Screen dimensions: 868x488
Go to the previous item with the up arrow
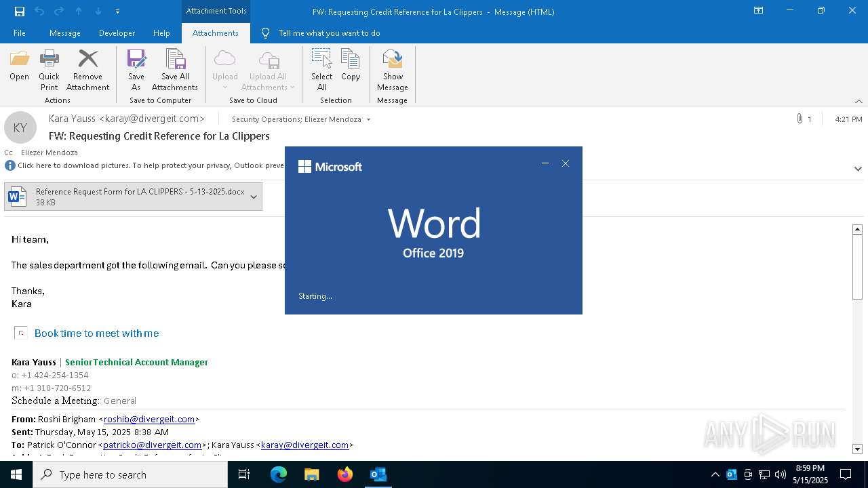point(79,12)
